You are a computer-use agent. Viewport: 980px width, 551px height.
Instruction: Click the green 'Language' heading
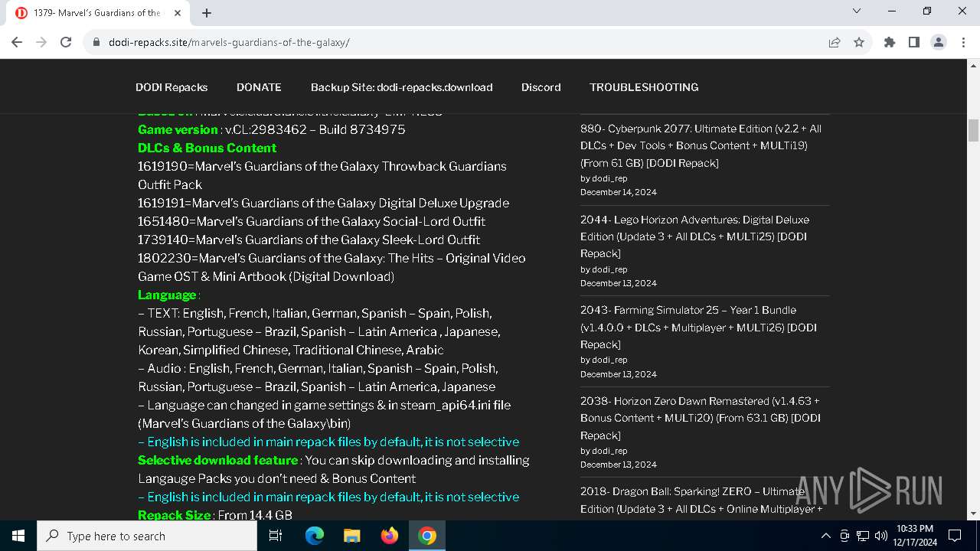(x=167, y=295)
